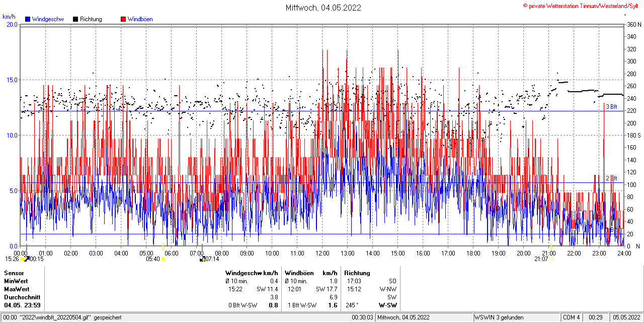Click the sunrise sun icon at 05:40
This screenshot has width=644, height=323.
click(x=164, y=259)
